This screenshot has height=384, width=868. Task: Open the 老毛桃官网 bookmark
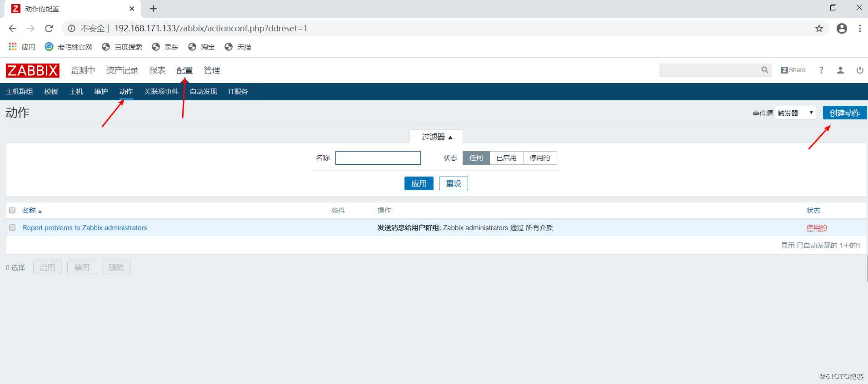pos(68,47)
